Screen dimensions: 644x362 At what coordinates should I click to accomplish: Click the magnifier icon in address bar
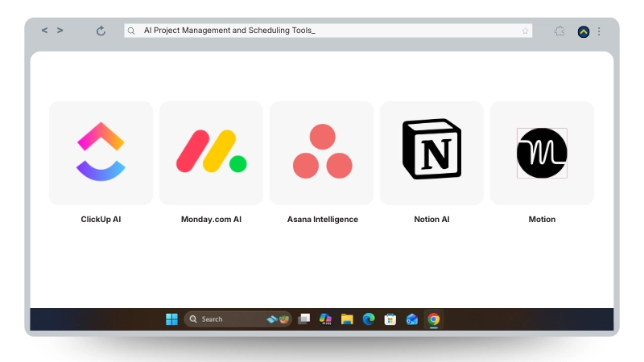point(131,31)
